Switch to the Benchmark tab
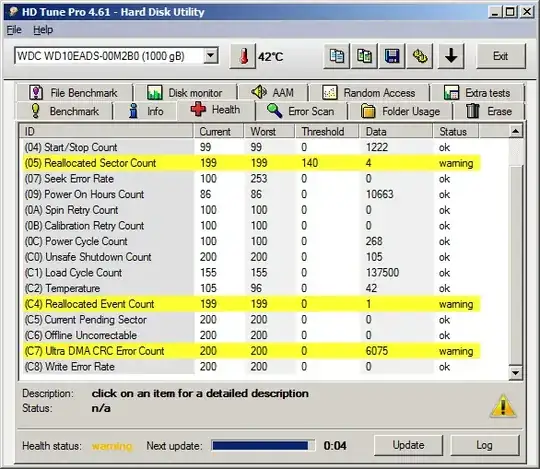The width and height of the screenshot is (540, 469). [64, 111]
